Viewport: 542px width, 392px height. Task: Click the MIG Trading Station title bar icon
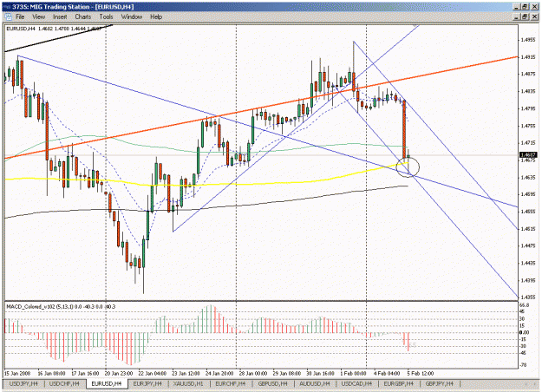coord(7,7)
